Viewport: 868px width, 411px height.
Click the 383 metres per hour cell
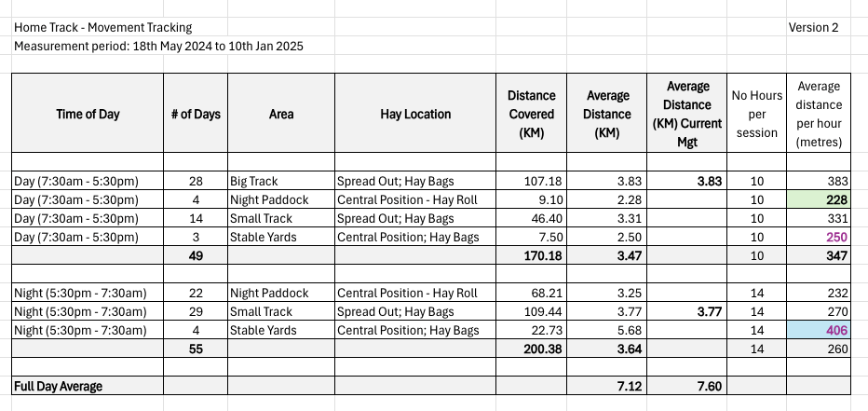tap(819, 181)
